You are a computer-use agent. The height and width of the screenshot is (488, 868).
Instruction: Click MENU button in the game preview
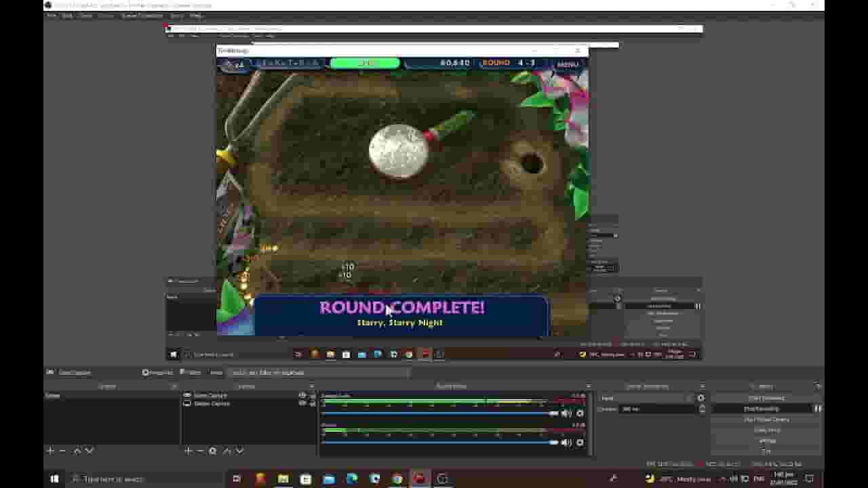[x=567, y=64]
